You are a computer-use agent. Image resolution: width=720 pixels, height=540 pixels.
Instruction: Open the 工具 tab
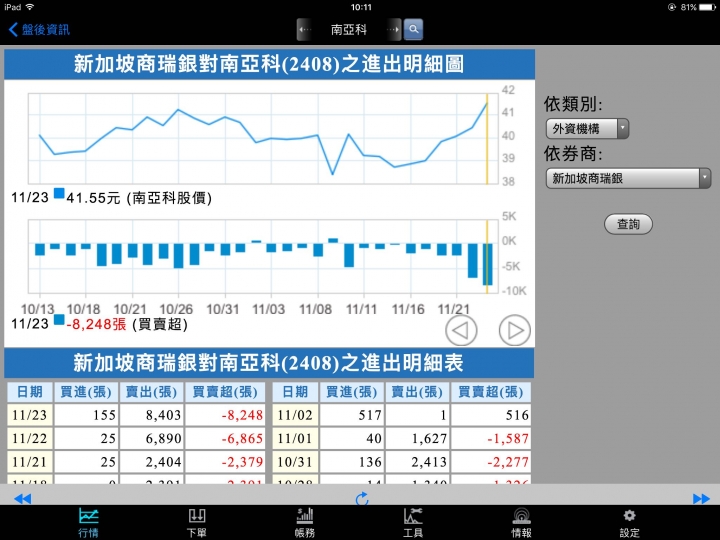click(413, 523)
